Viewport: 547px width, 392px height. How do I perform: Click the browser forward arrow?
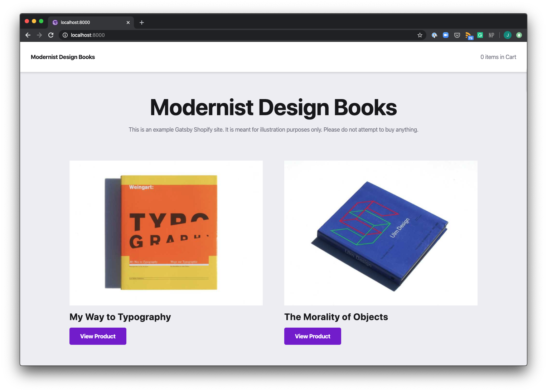coord(39,35)
